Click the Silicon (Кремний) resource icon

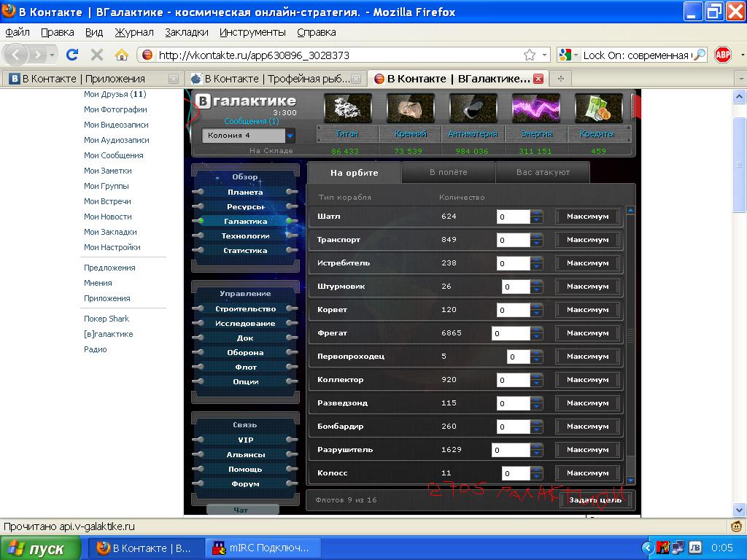411,109
